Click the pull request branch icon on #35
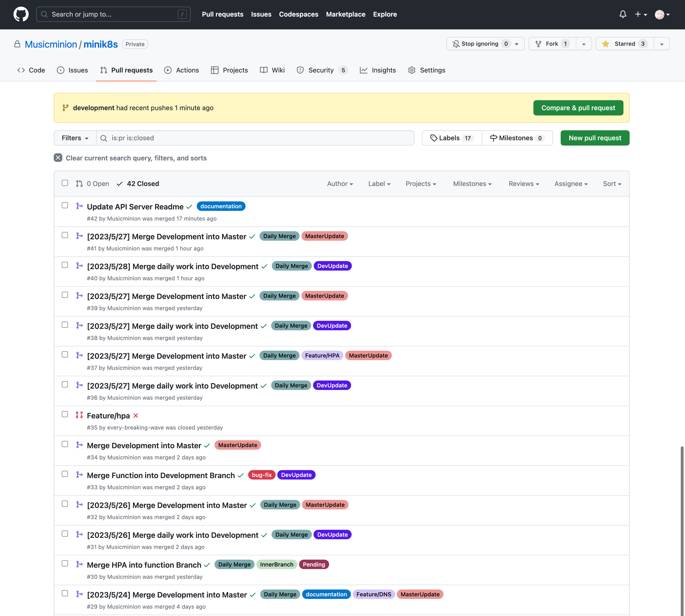 [80, 415]
